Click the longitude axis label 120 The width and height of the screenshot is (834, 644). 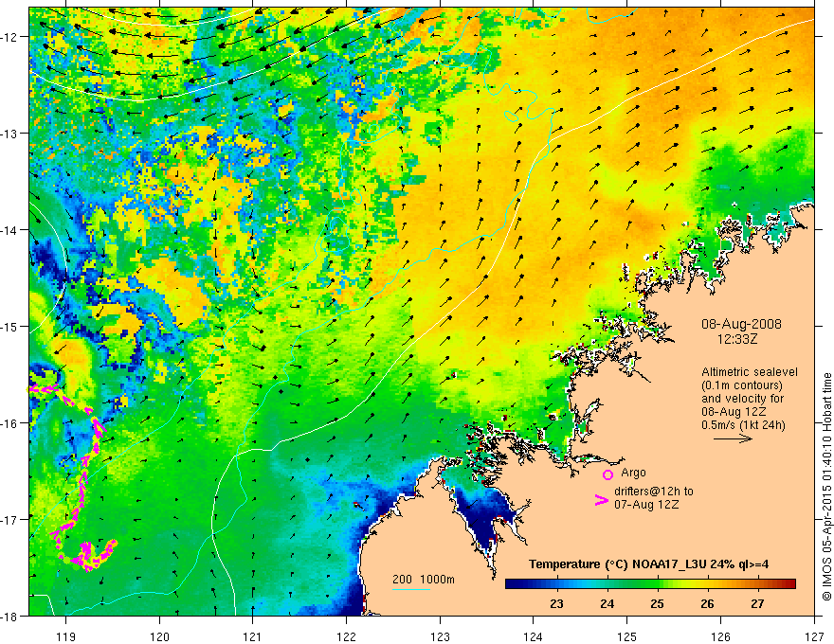click(x=159, y=636)
